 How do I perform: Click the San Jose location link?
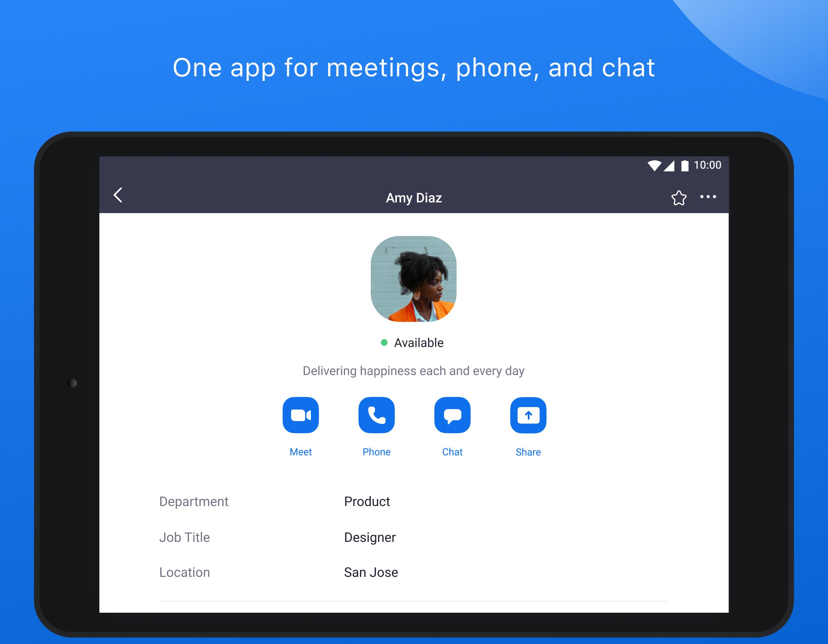[372, 572]
